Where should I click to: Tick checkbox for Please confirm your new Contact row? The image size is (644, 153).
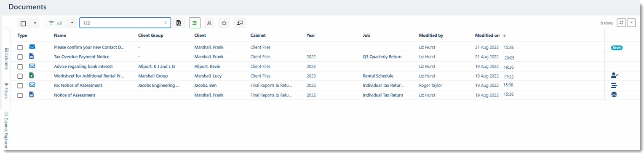pyautogui.click(x=20, y=48)
